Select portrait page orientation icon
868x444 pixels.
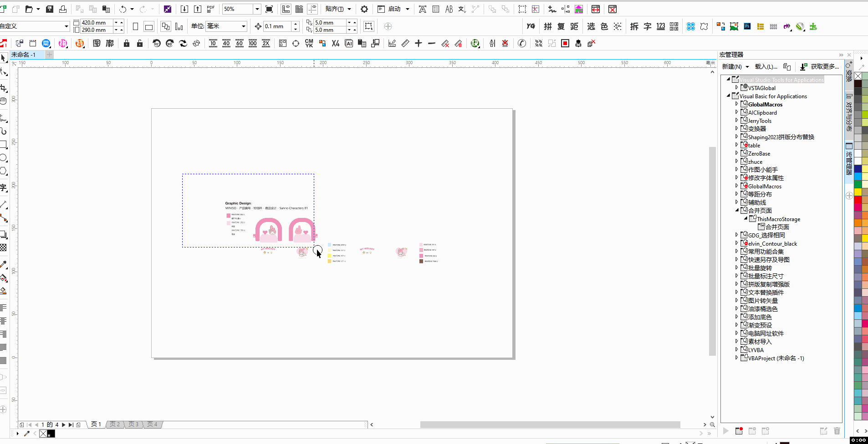(135, 26)
